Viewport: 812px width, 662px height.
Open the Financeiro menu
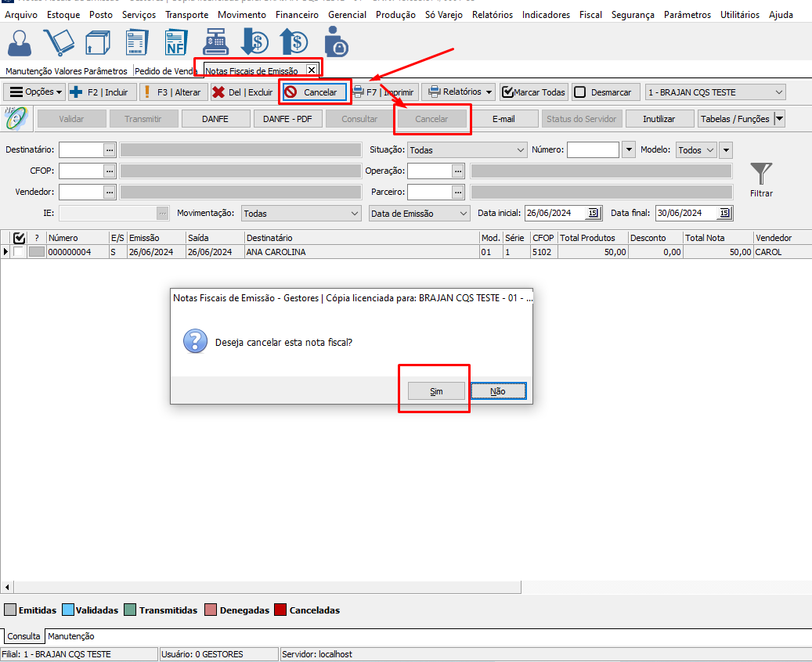[297, 15]
